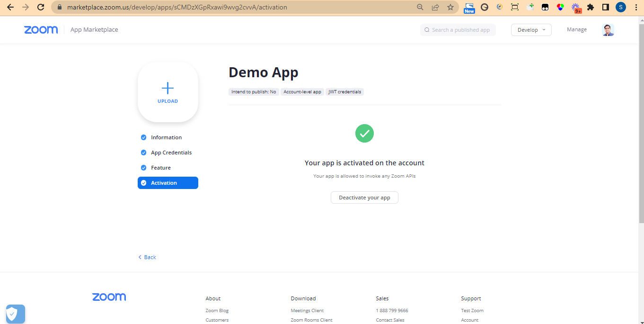
Task: Open the Manage link
Action: pyautogui.click(x=576, y=29)
